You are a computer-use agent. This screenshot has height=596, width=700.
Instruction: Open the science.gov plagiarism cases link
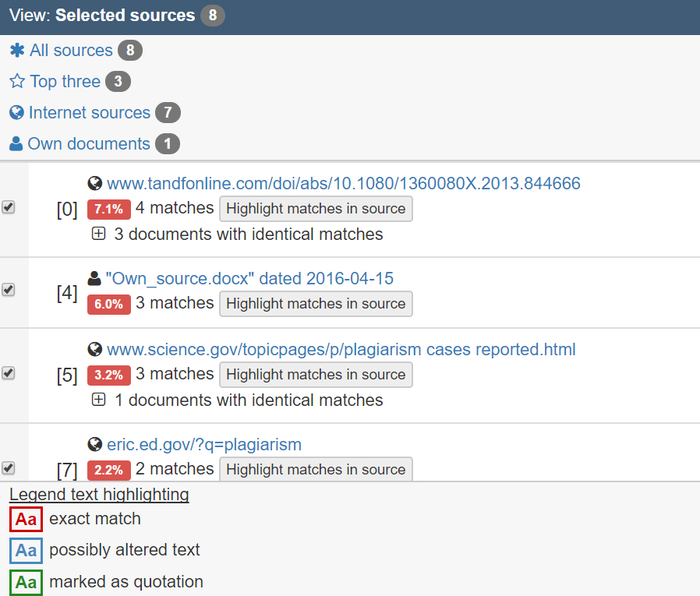click(x=341, y=349)
